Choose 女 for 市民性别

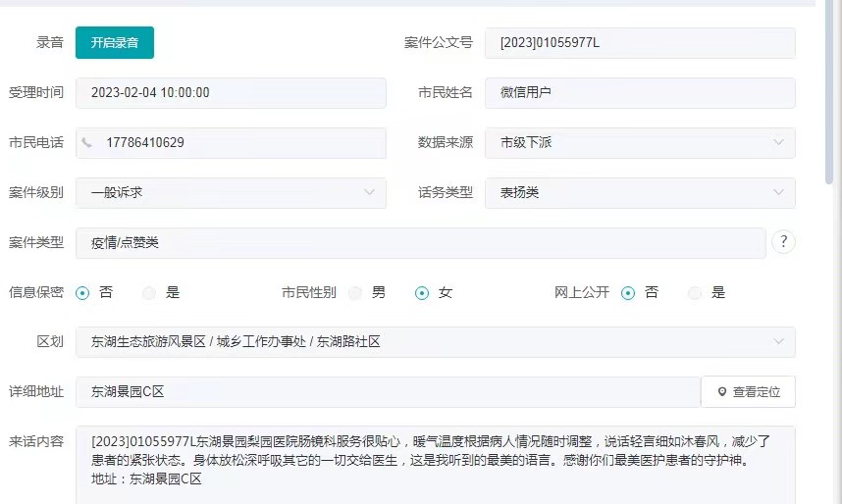click(x=422, y=293)
